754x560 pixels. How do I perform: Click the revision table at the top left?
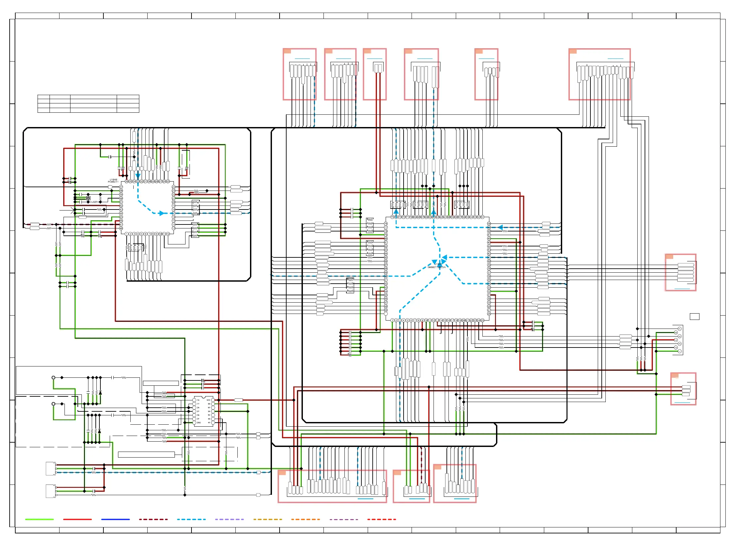tap(88, 104)
